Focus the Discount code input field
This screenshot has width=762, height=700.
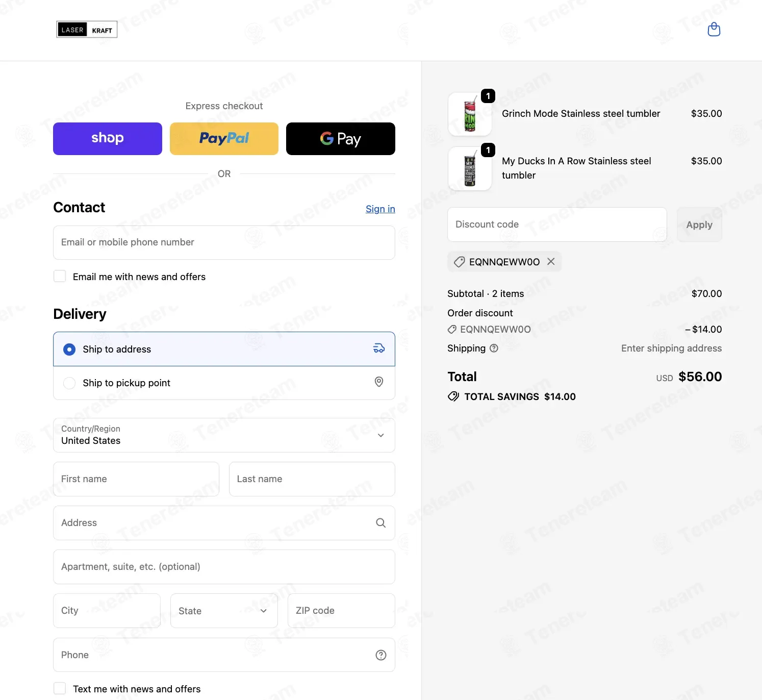pos(556,224)
